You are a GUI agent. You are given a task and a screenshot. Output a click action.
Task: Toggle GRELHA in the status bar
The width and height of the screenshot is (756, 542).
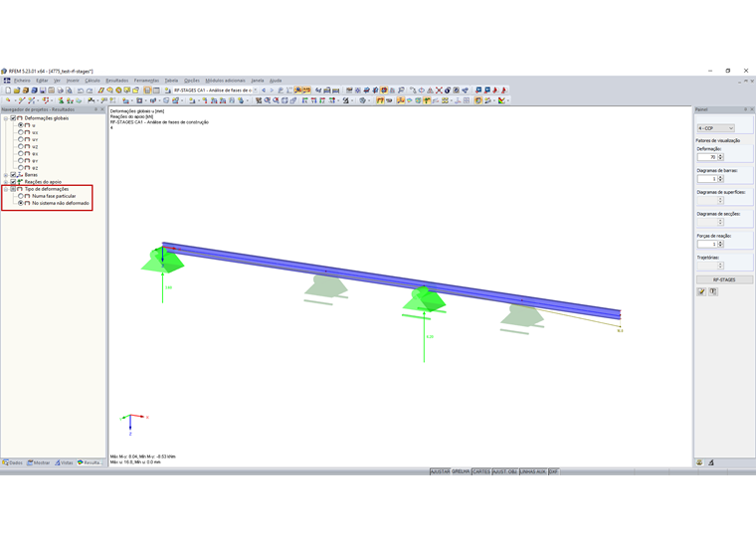tap(461, 471)
